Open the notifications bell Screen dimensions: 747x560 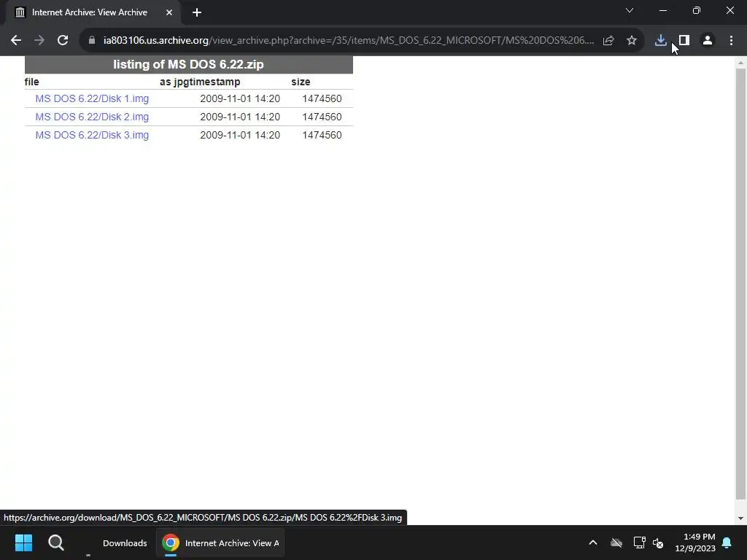pyautogui.click(x=727, y=542)
